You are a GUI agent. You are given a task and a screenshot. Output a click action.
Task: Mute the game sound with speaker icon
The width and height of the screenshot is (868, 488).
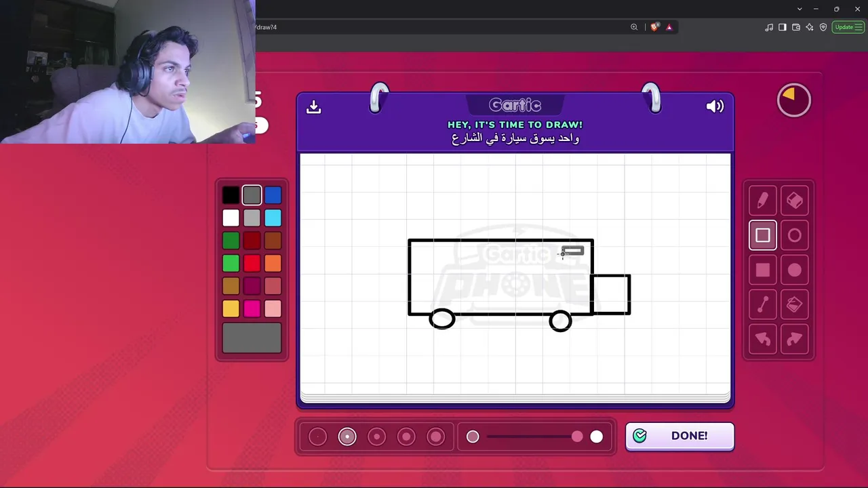715,106
